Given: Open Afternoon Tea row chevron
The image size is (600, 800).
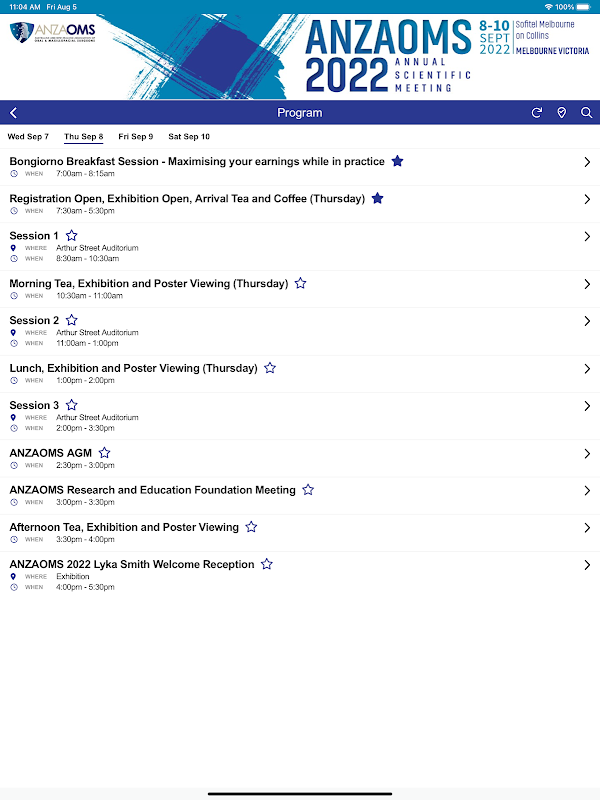Looking at the screenshot, I should coord(587,528).
